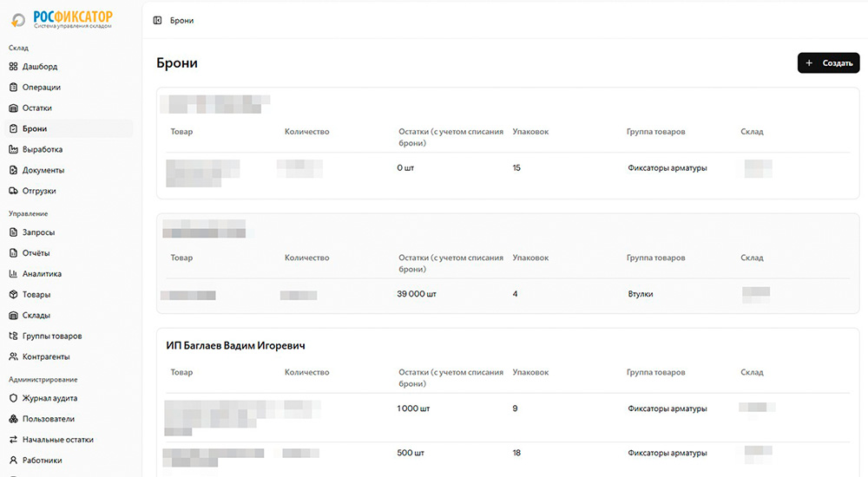Open Аналитика from sidebar
This screenshot has width=868, height=477.
[69, 274]
